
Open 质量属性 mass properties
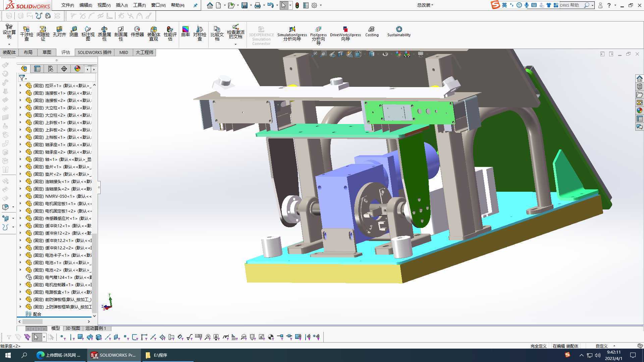[x=104, y=33]
